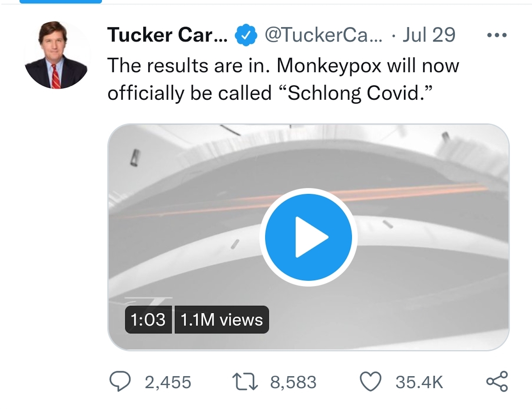The width and height of the screenshot is (532, 409).
Task: Click the display name "Tucker Car..."
Action: click(x=167, y=35)
